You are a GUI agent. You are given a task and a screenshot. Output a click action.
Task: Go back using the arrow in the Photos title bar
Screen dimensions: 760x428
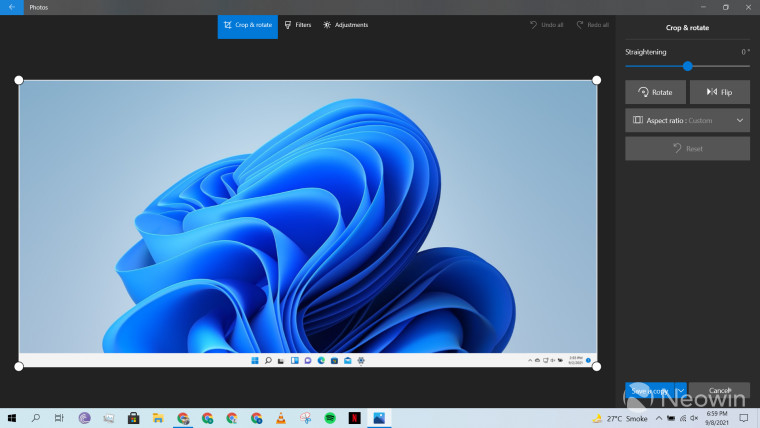(12, 7)
